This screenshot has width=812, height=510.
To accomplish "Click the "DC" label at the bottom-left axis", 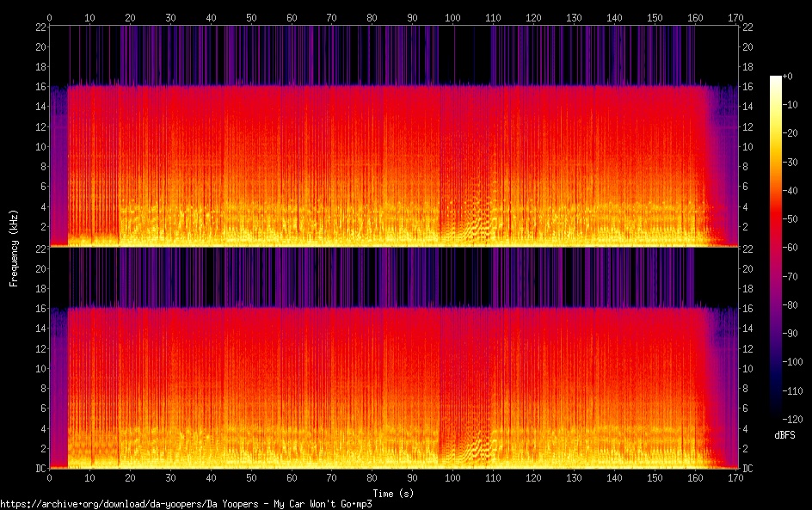I will (39, 469).
